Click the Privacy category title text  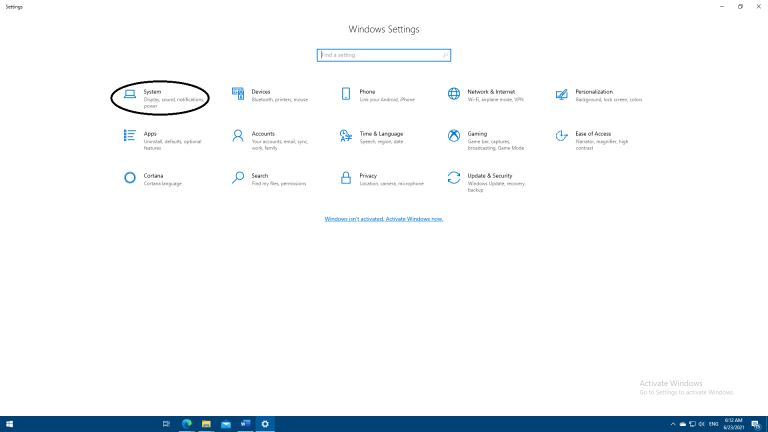(368, 175)
